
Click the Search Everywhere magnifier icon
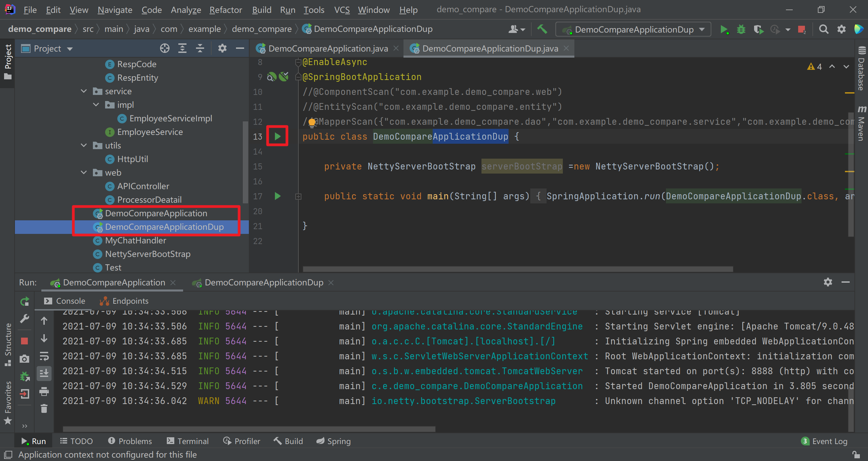click(x=824, y=29)
